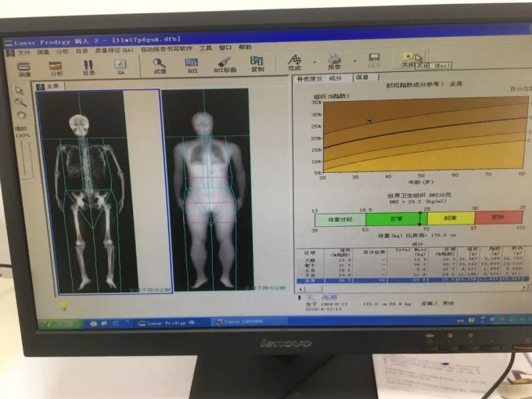Select the 全身 image tab

coord(49,86)
